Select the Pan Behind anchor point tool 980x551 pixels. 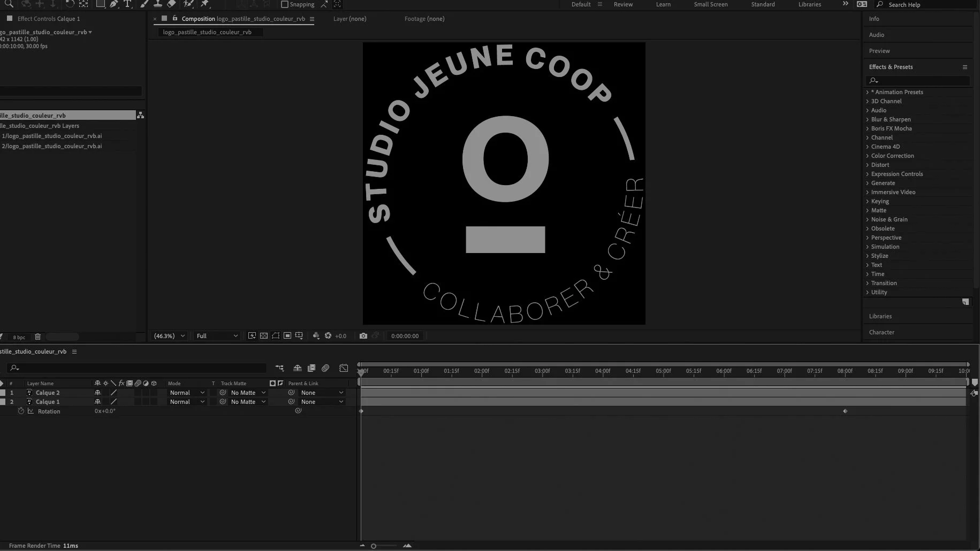(x=83, y=4)
